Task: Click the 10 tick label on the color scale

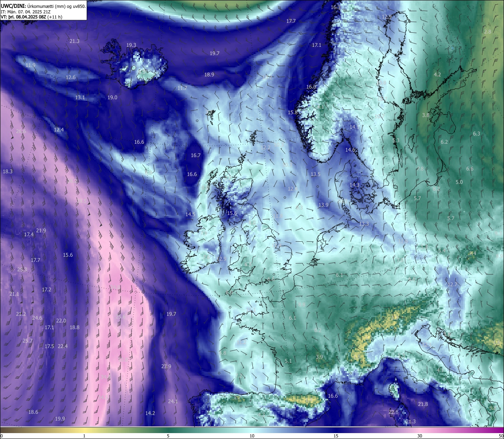Action: 252,436
